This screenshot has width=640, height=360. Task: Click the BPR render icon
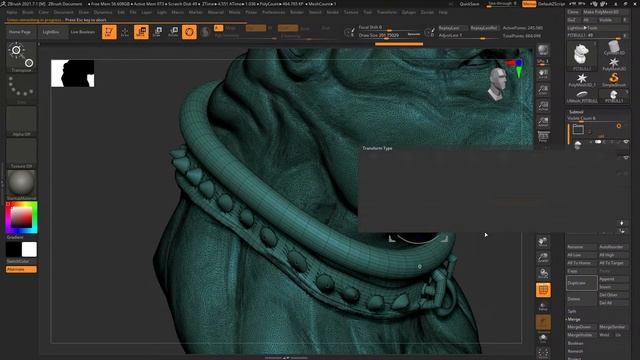(543, 51)
